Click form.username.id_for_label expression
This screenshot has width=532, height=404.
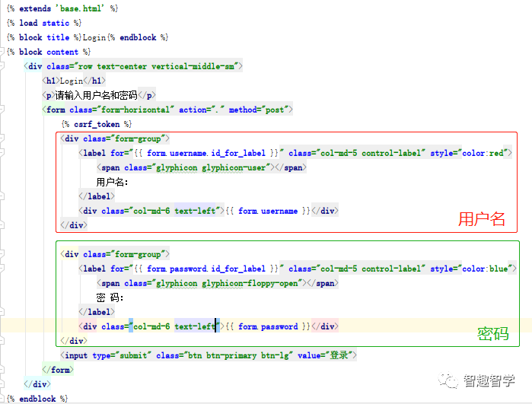[206, 153]
